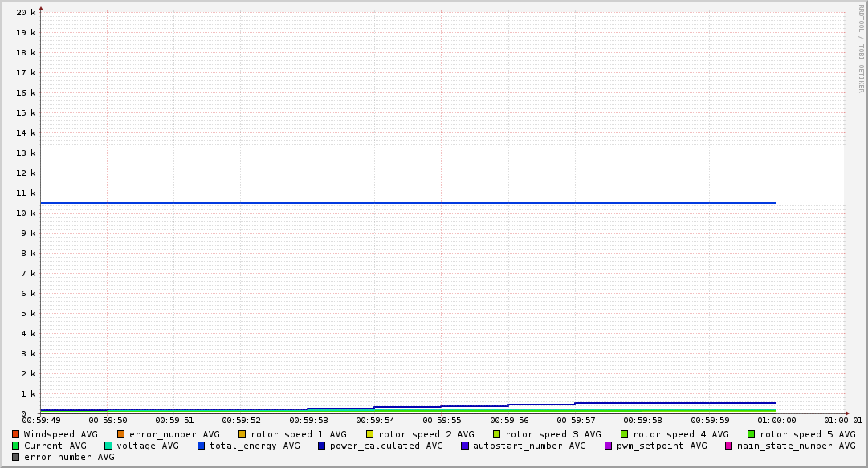
Task: Click the rotor speed 5 AVG swatch
Action: pyautogui.click(x=752, y=434)
